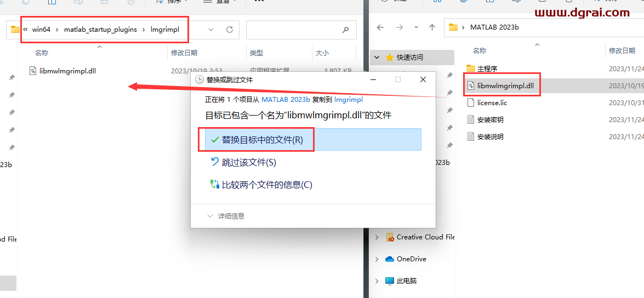This screenshot has width=644, height=298.
Task: Sort by 大小 column in lmgrimpl window
Action: point(322,53)
